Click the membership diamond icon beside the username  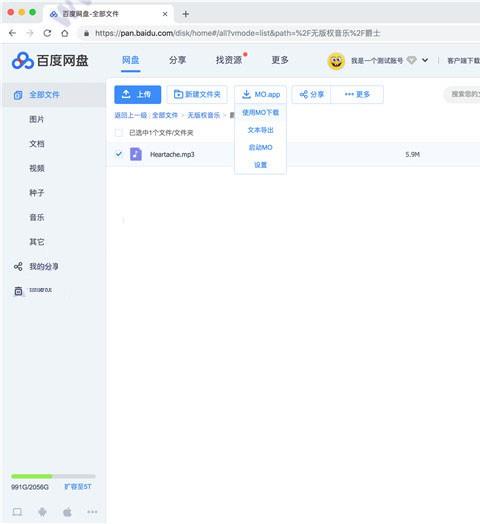point(411,60)
